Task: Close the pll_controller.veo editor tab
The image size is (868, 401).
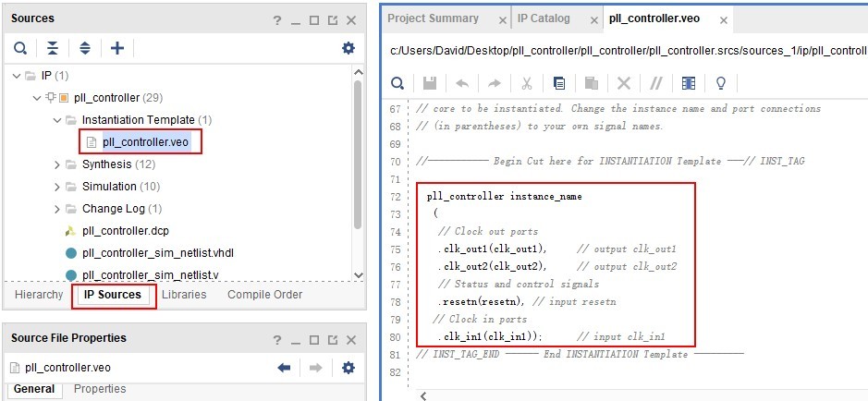Action: (723, 20)
